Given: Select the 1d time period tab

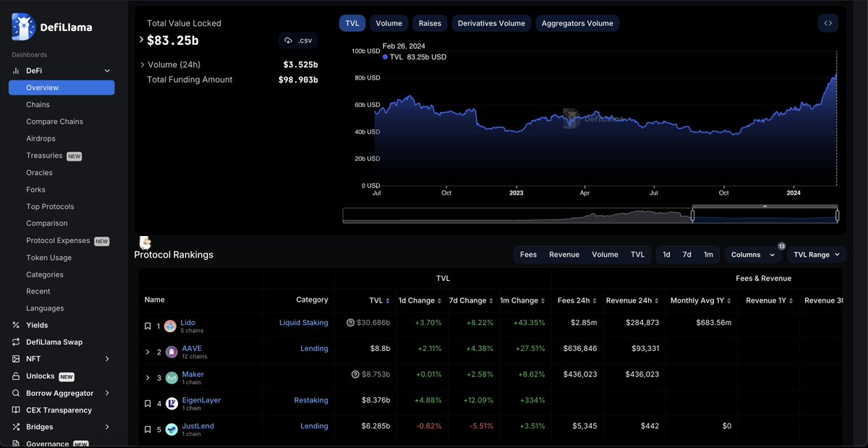Looking at the screenshot, I should [x=666, y=255].
